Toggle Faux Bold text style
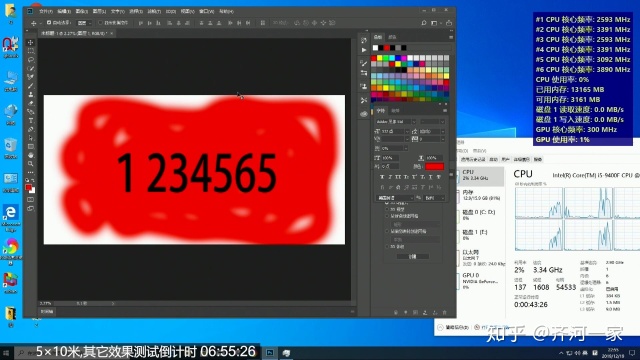 click(x=382, y=177)
